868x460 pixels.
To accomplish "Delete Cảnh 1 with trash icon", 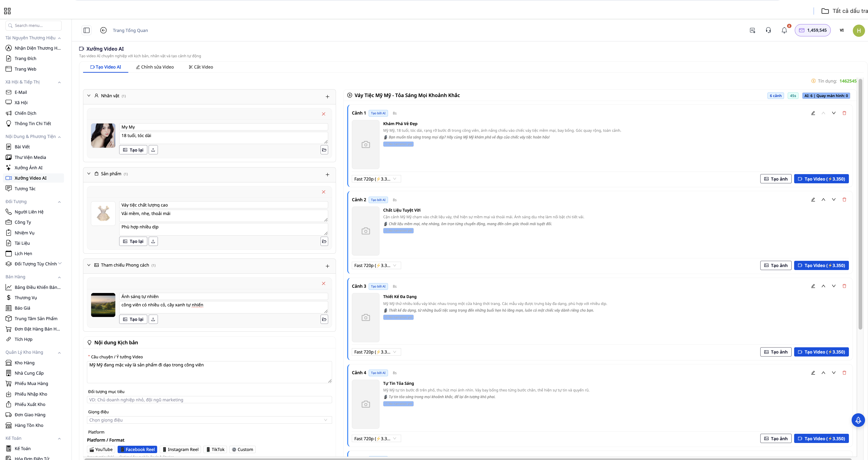I will click(x=844, y=113).
